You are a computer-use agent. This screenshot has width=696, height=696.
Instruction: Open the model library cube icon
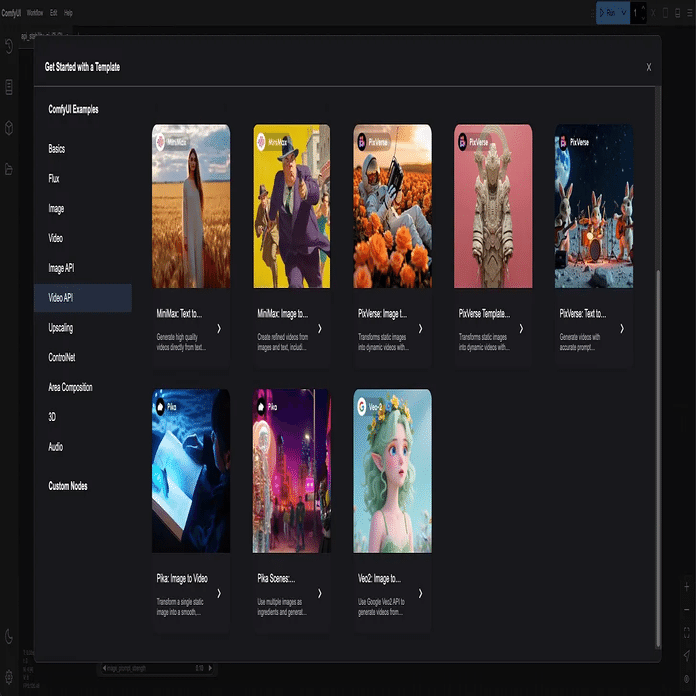coord(9,128)
